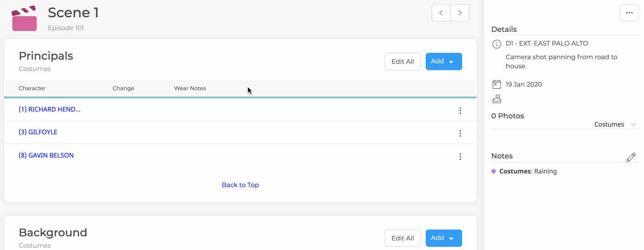This screenshot has width=644, height=250.
Task: Click the info icon beside D1 - EXT. EAST PALO ALTO
Action: [497, 44]
